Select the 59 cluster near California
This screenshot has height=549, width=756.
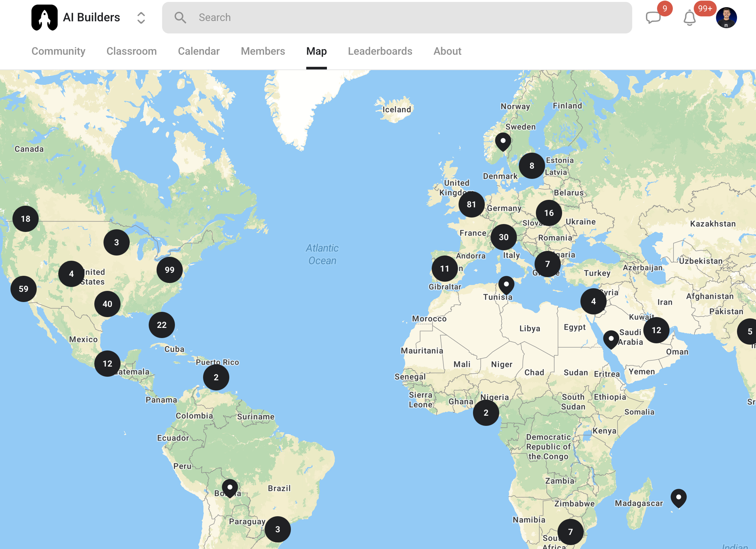(x=23, y=289)
